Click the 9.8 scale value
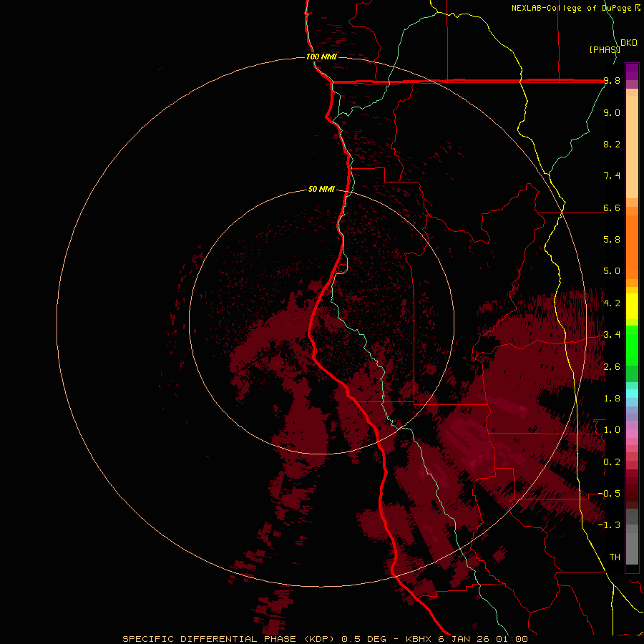Image resolution: width=644 pixels, height=644 pixels. [612, 81]
